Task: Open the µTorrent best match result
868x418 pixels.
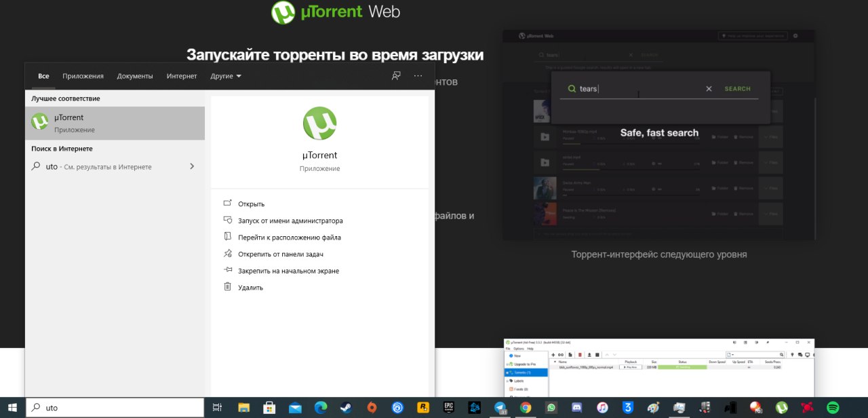Action: (x=115, y=123)
